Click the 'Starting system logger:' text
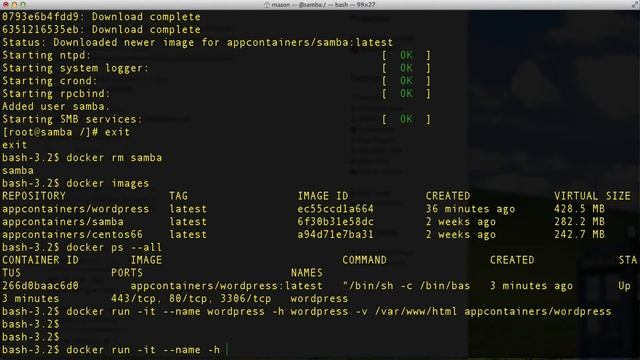640x360 pixels. pyautogui.click(x=76, y=68)
